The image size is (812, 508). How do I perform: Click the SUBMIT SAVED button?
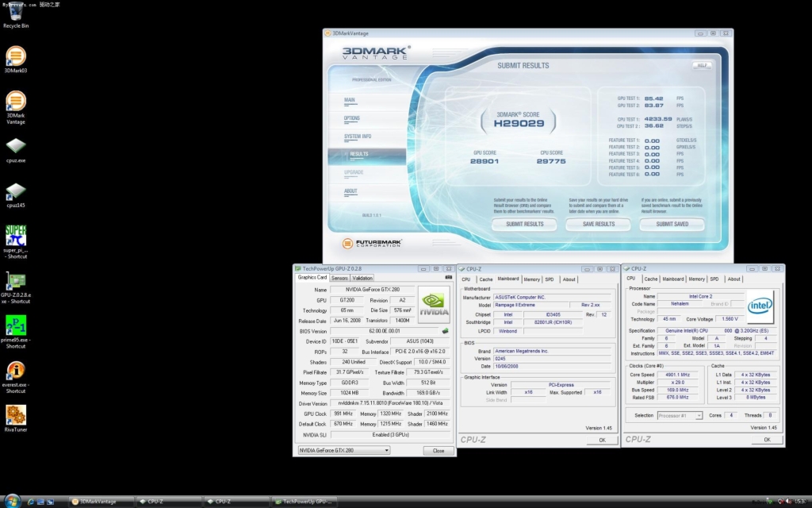672,225
